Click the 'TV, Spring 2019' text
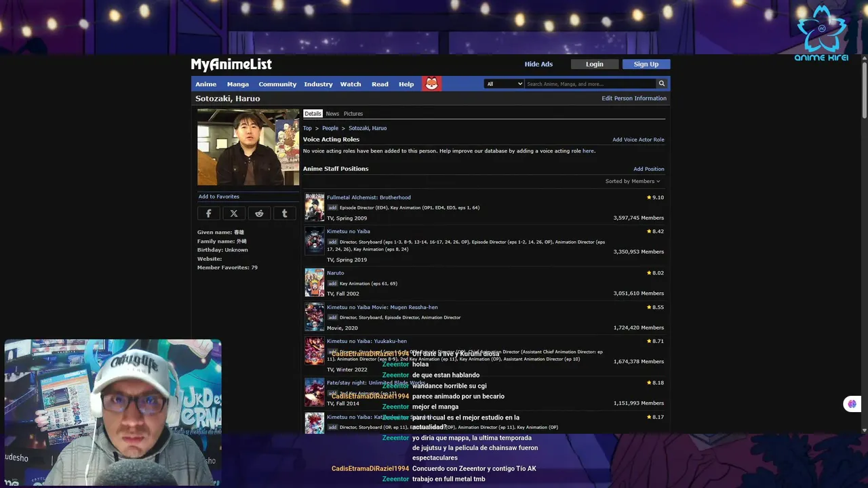Image resolution: width=868 pixels, height=488 pixels. (x=347, y=260)
